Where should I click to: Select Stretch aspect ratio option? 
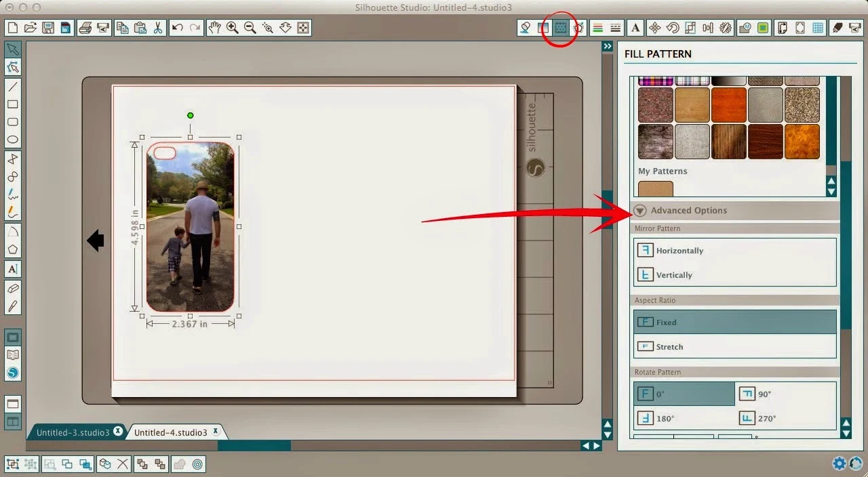[x=735, y=347]
